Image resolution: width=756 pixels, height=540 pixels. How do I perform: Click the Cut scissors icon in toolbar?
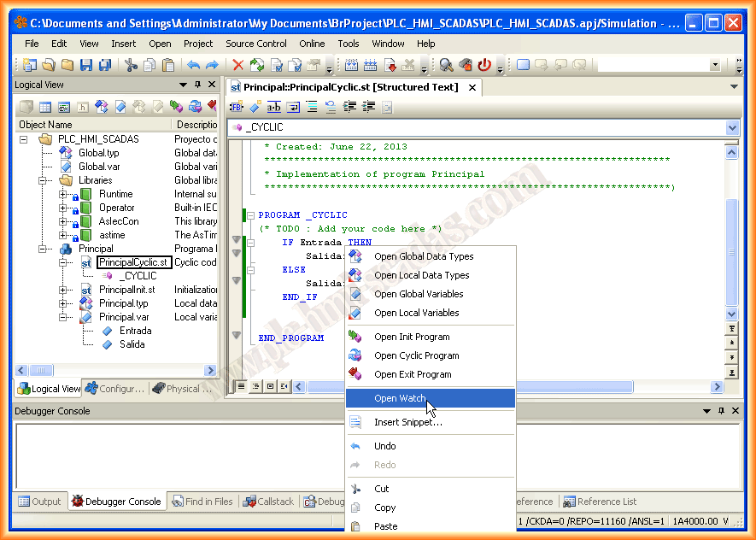131,65
